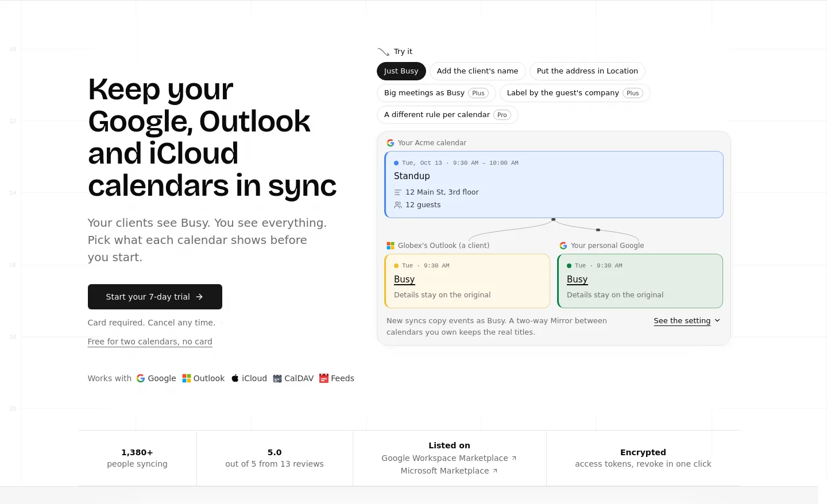Pick 'Big meetings as Busy' option
Screen dimensions: 827x504
pyautogui.click(x=436, y=93)
